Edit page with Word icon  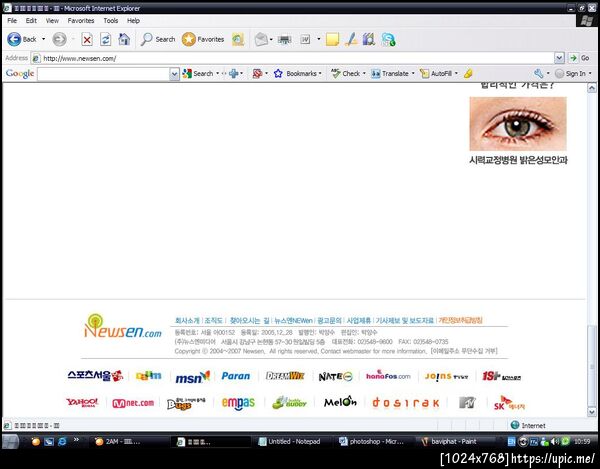pos(305,39)
